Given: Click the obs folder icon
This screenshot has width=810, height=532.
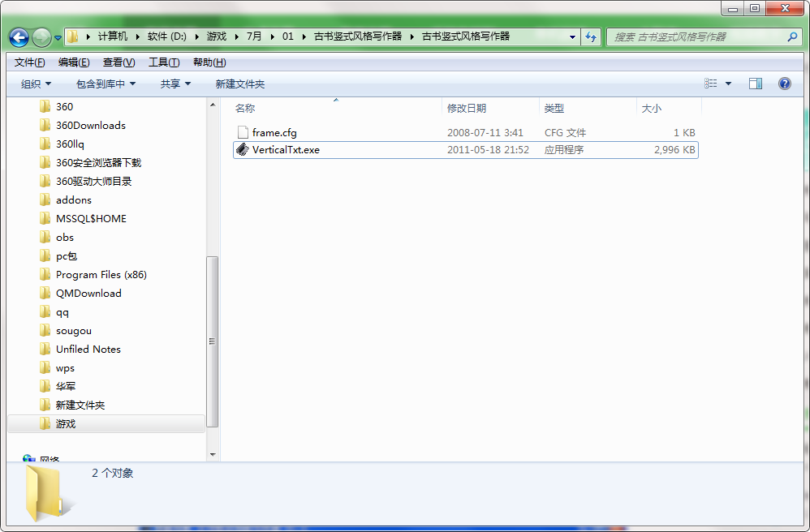Looking at the screenshot, I should coord(45,238).
